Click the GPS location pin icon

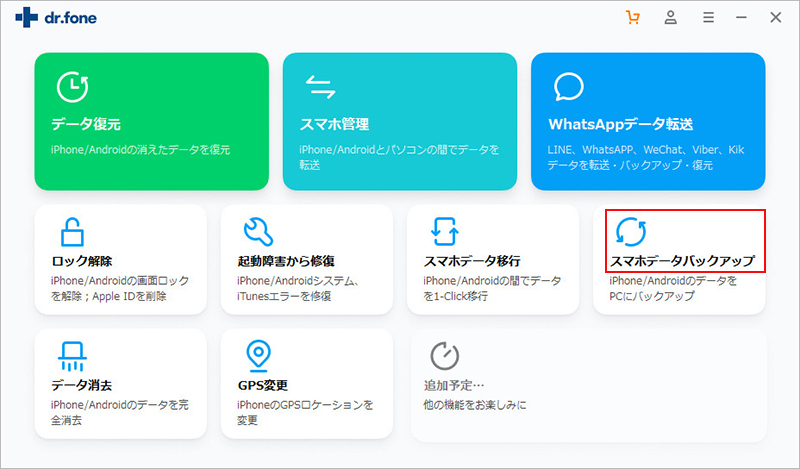pyautogui.click(x=258, y=354)
